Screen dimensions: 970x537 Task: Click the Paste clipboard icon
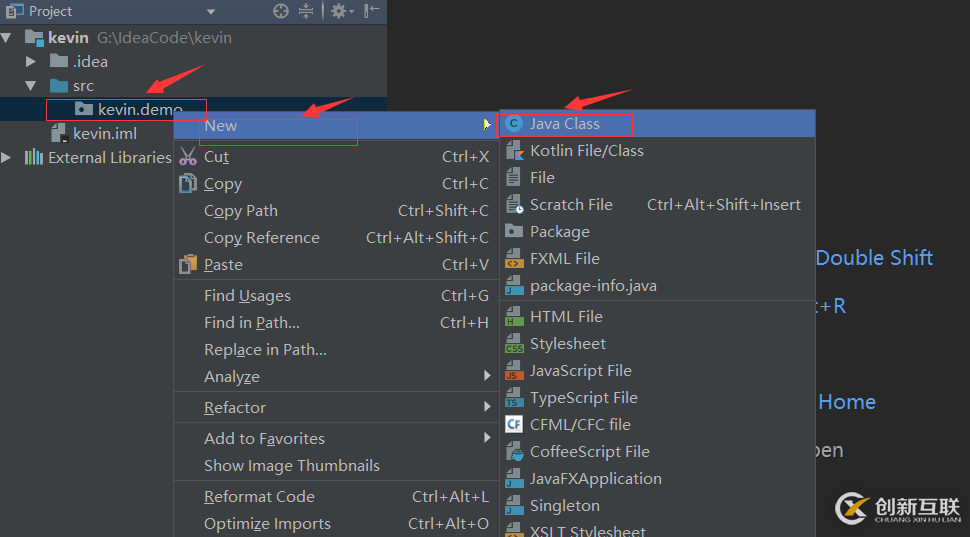[187, 265]
